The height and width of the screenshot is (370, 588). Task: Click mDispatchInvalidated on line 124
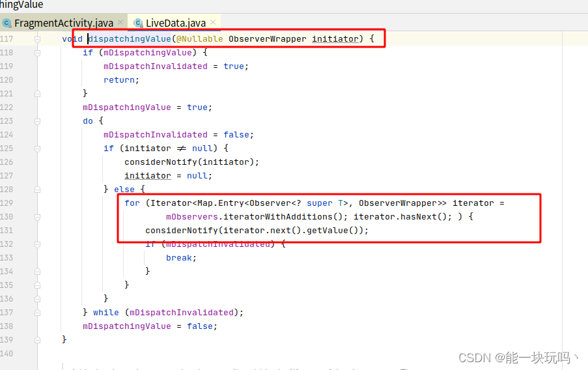(x=155, y=135)
